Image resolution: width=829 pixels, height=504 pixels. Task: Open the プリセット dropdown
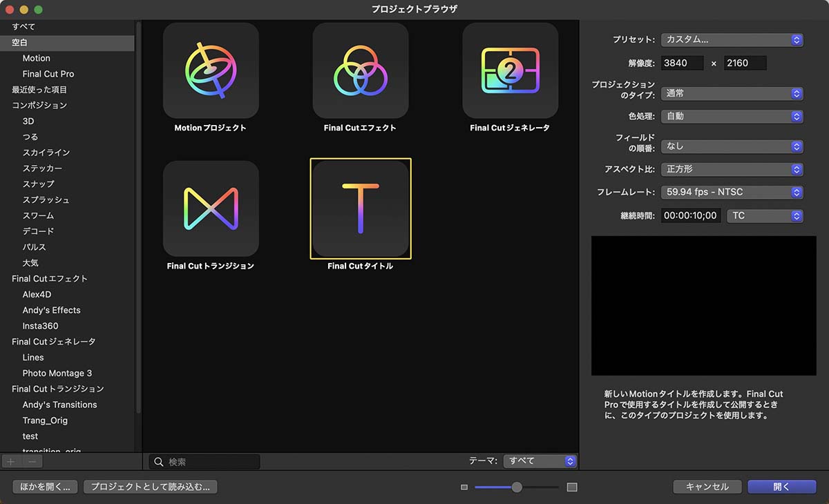(732, 40)
